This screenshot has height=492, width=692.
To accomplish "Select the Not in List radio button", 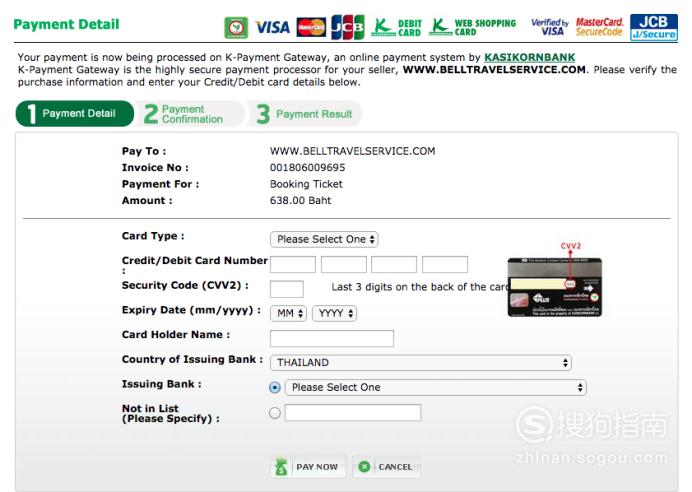I will (x=275, y=413).
